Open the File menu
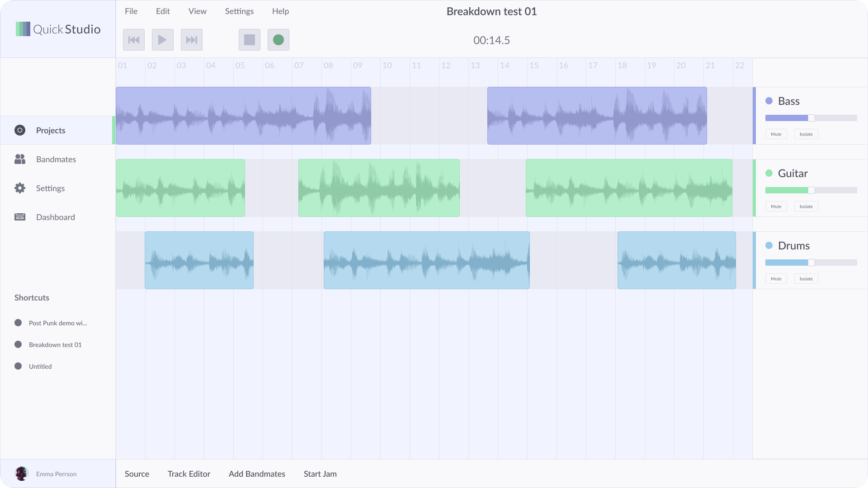868x488 pixels. tap(131, 11)
